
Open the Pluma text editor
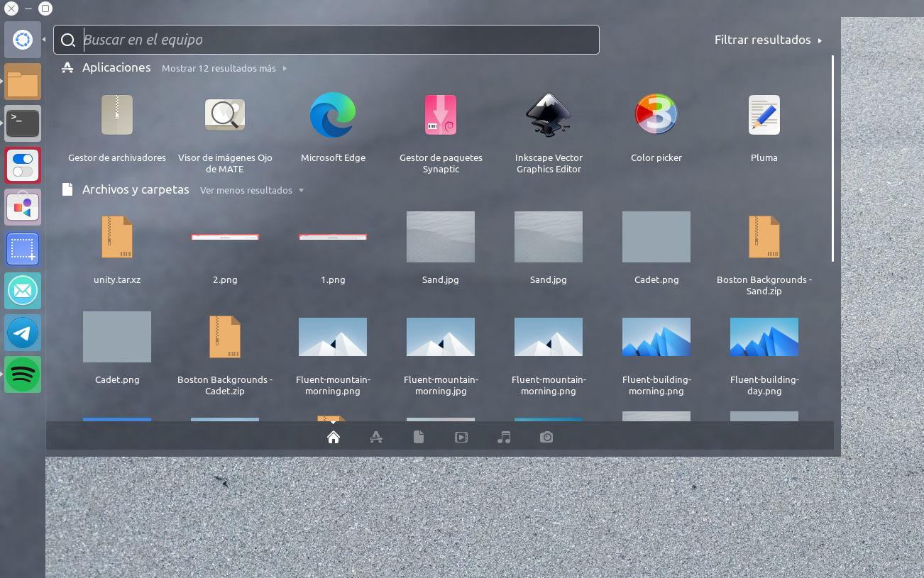tap(764, 115)
